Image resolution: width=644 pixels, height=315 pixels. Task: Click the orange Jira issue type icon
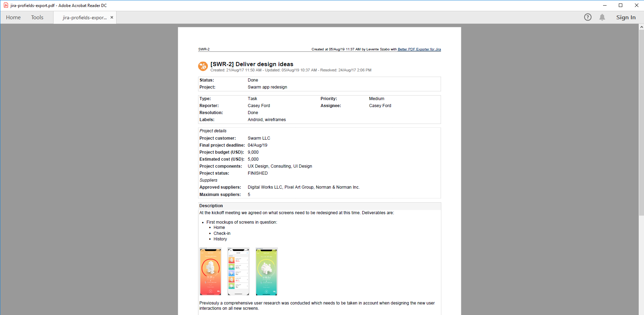point(203,66)
